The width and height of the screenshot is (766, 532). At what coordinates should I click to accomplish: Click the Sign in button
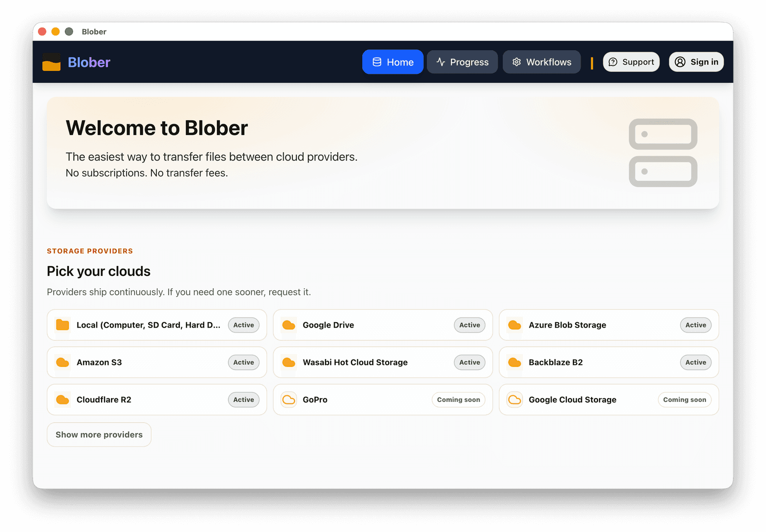696,62
